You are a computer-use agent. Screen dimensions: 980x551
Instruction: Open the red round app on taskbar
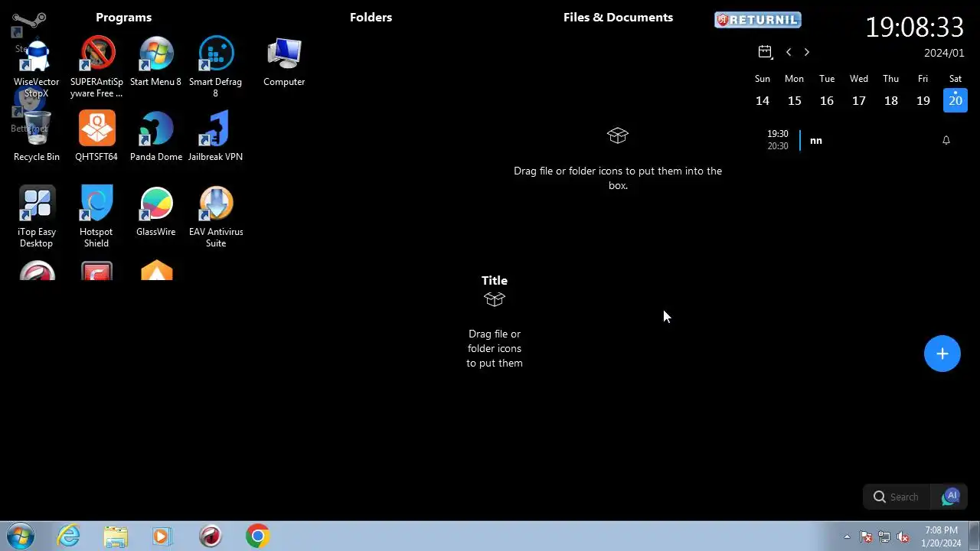211,536
